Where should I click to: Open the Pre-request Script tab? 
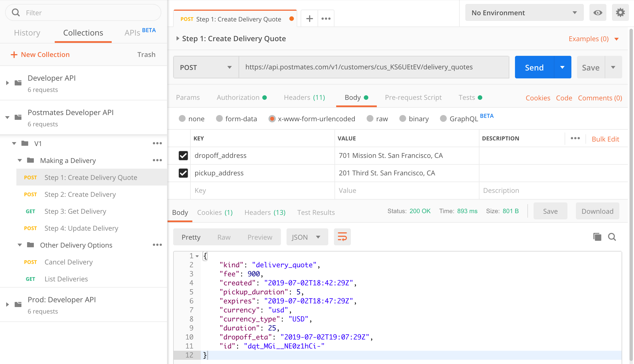coord(413,97)
